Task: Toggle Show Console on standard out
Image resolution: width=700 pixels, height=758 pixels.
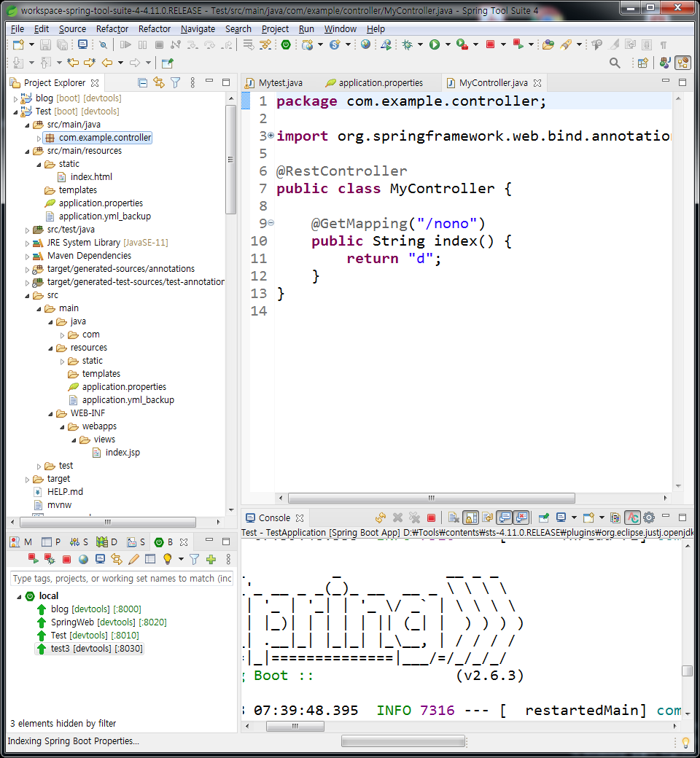Action: coord(505,517)
